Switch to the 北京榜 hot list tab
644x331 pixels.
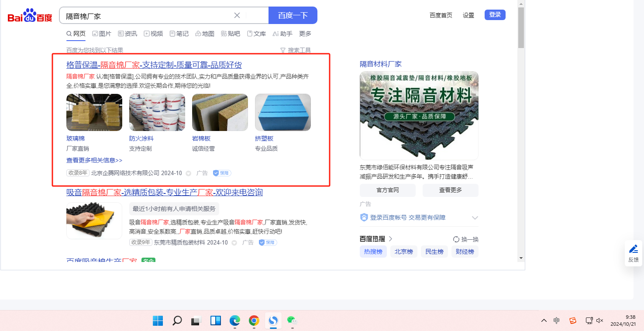[404, 252]
